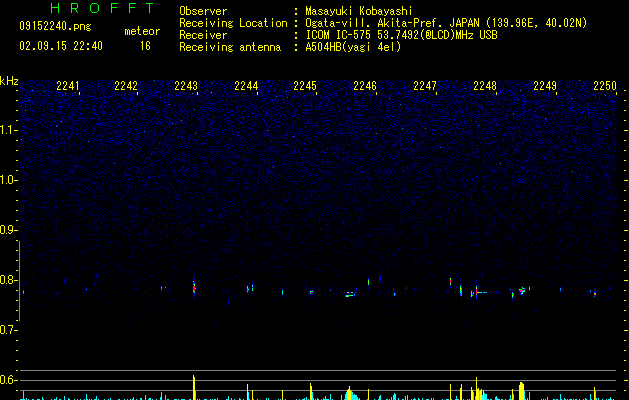Screen dimensions: 629x400
Task: Click the meteor count 16
Action: [145, 46]
